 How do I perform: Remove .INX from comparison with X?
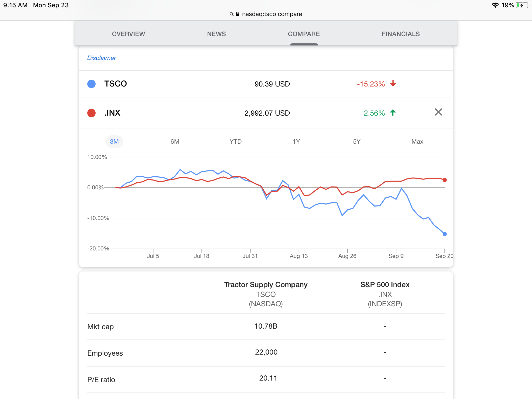(x=438, y=112)
